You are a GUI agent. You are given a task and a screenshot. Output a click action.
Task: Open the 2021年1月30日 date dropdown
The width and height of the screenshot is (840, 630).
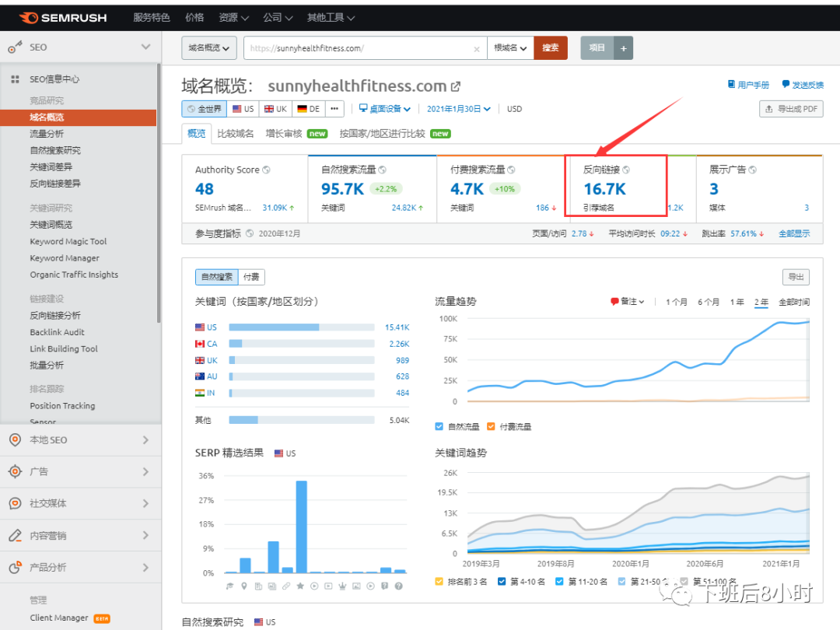point(458,109)
